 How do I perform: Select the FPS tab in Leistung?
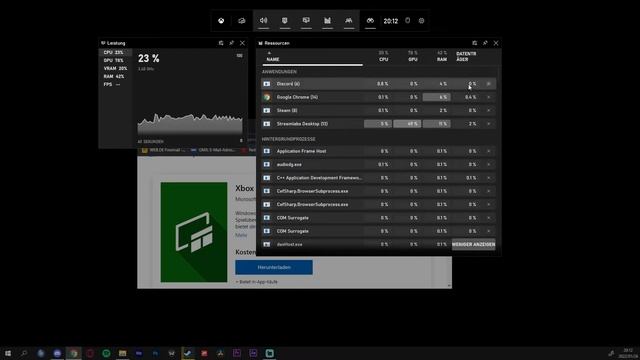click(115, 84)
